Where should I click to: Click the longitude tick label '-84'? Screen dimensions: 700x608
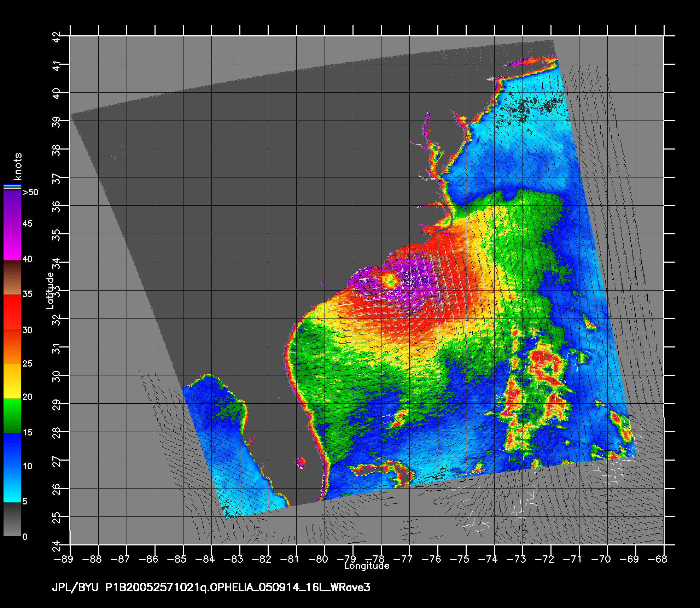205,559
